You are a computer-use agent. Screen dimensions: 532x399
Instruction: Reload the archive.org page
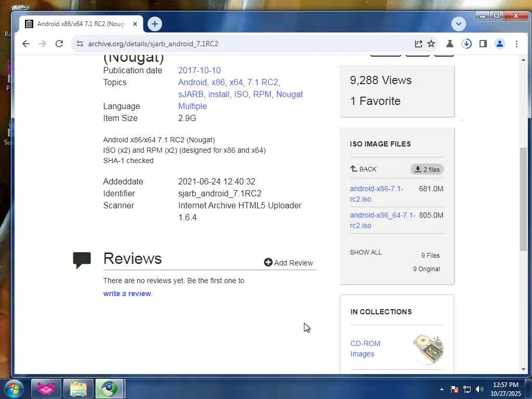coord(59,44)
